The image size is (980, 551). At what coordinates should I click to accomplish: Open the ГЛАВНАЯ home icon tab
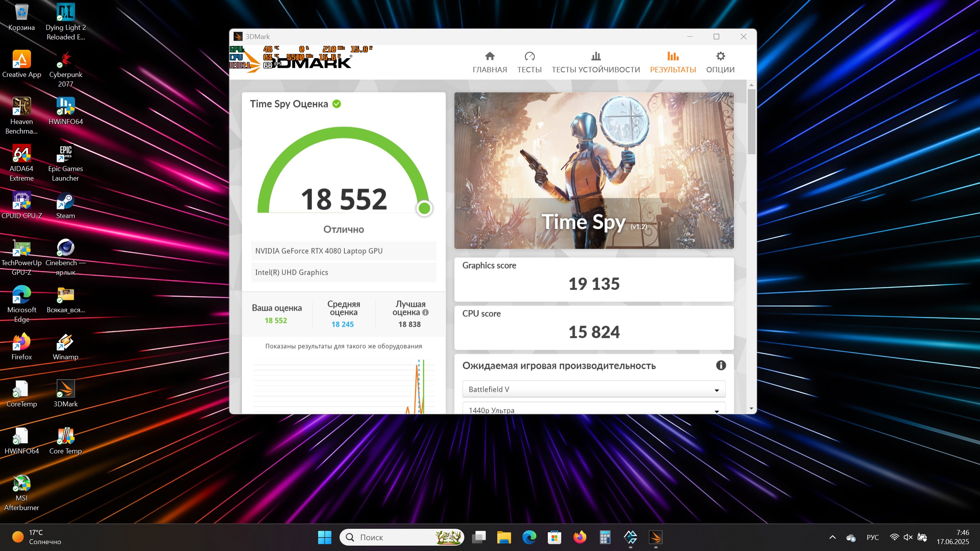(x=490, y=62)
